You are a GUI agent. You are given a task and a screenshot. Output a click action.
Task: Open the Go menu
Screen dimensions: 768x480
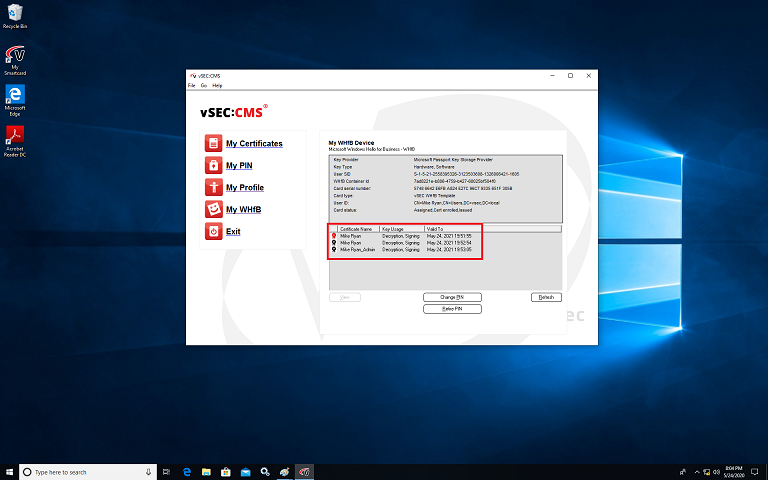click(203, 86)
